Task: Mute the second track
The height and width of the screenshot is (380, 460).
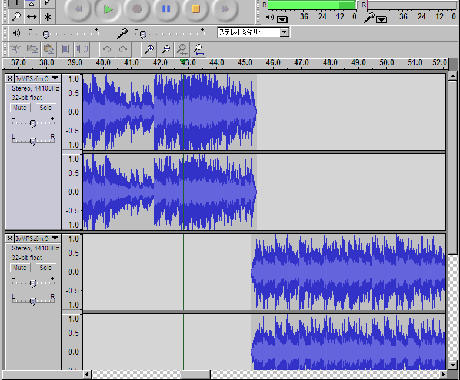Action: (x=20, y=267)
